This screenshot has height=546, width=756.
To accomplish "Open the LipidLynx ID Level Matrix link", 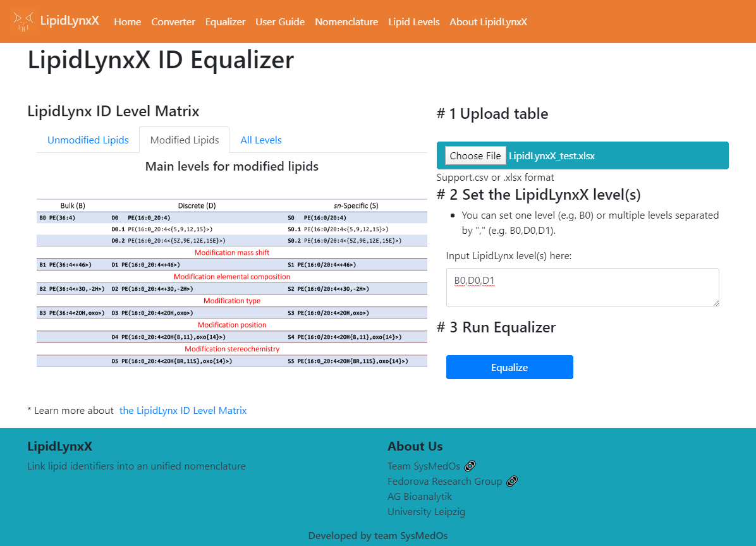I will pos(183,410).
